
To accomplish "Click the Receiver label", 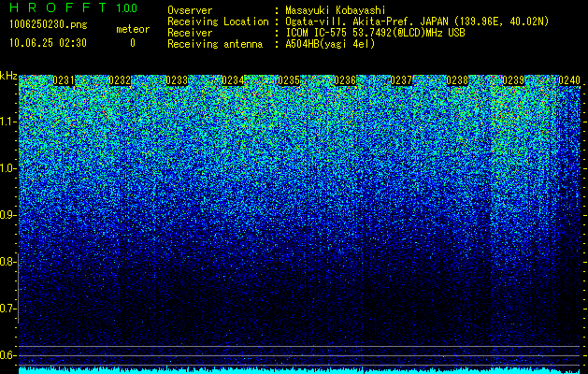I will (x=190, y=33).
